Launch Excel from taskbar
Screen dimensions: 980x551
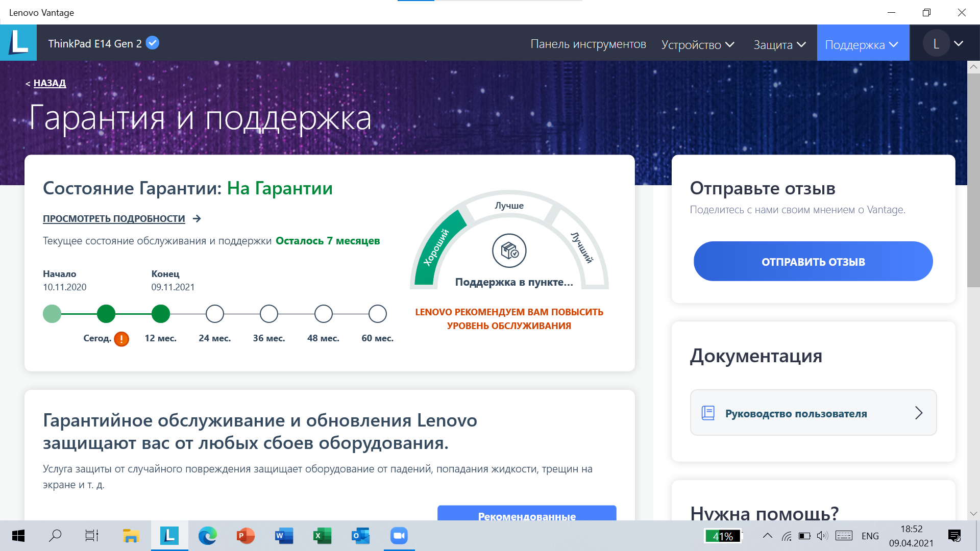click(x=323, y=536)
